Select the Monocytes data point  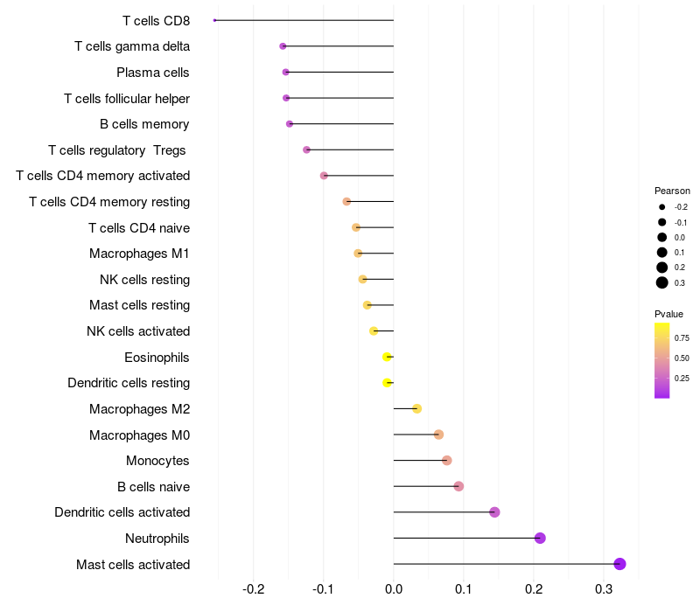click(x=447, y=461)
